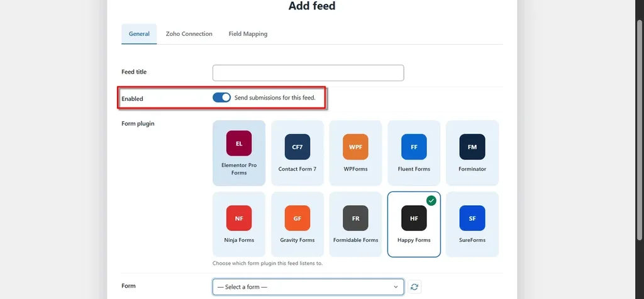Select the Fluent Forms plugin card
Screen dimensions: 644x299
414,153
